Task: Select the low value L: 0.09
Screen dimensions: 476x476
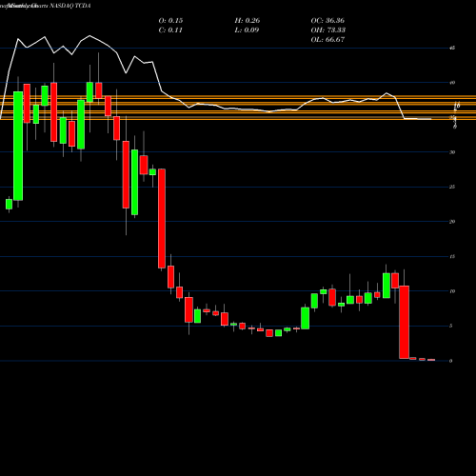Action: 247,30
